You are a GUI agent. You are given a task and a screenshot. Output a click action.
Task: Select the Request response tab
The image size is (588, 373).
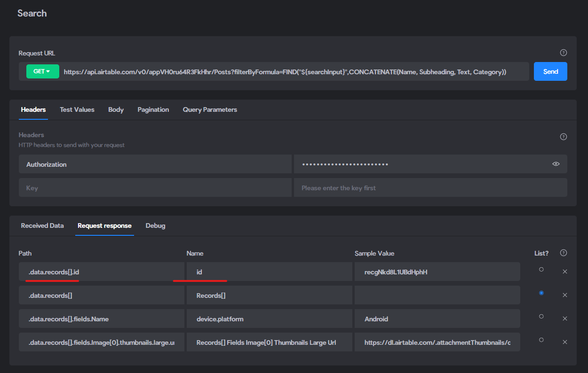pos(104,225)
